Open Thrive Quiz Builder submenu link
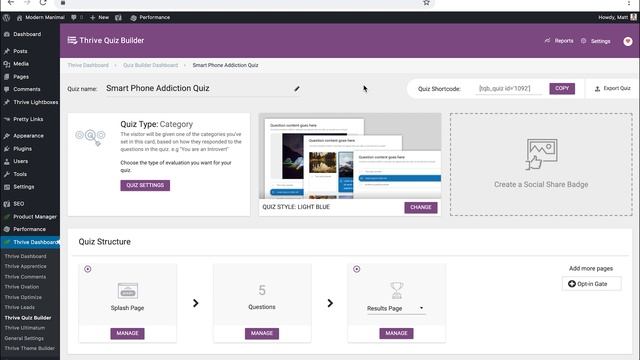Screen dimensions: 640x360 [x=28, y=318]
